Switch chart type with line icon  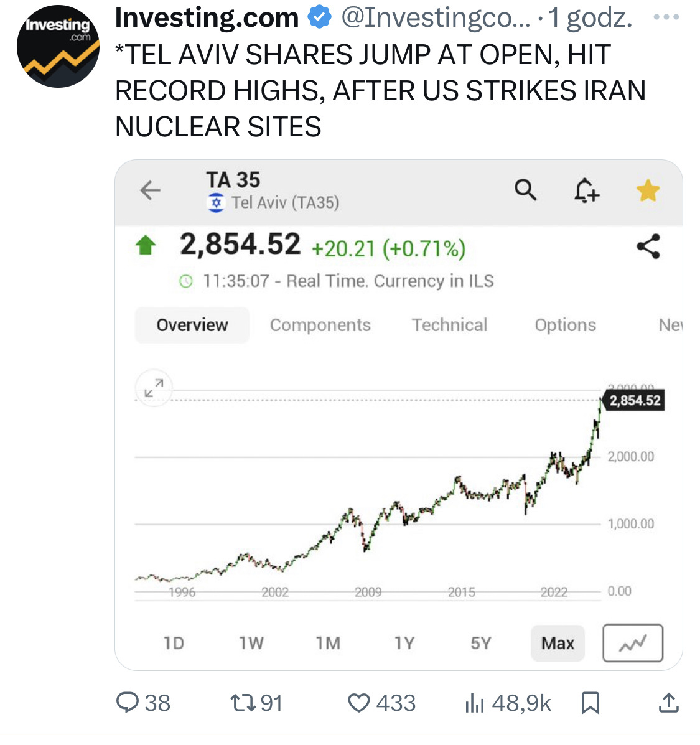(x=632, y=643)
